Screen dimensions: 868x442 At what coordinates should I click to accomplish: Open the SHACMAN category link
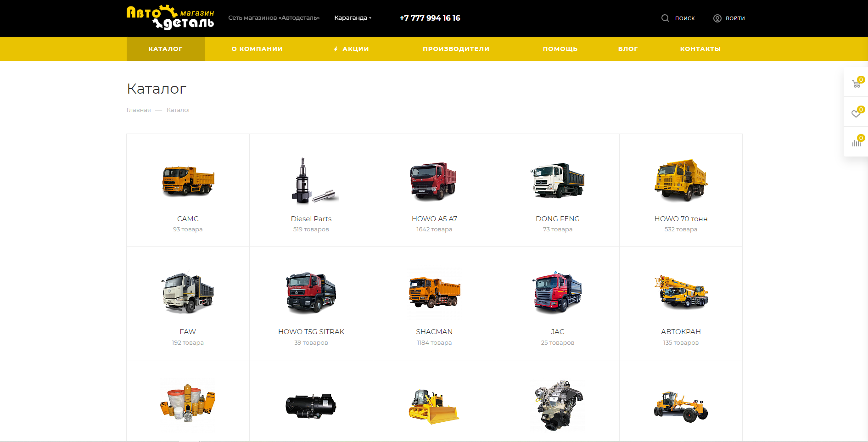point(434,332)
